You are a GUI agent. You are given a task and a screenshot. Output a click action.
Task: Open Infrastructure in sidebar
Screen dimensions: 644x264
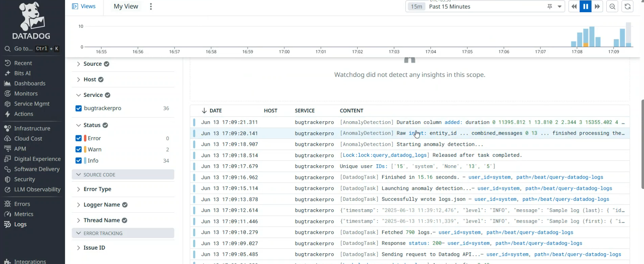[x=32, y=128]
